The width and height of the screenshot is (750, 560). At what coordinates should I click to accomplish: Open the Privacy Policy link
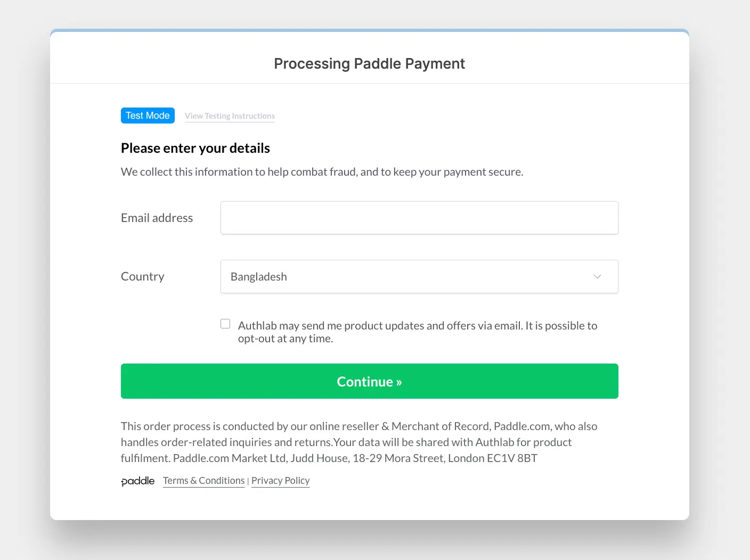point(280,481)
